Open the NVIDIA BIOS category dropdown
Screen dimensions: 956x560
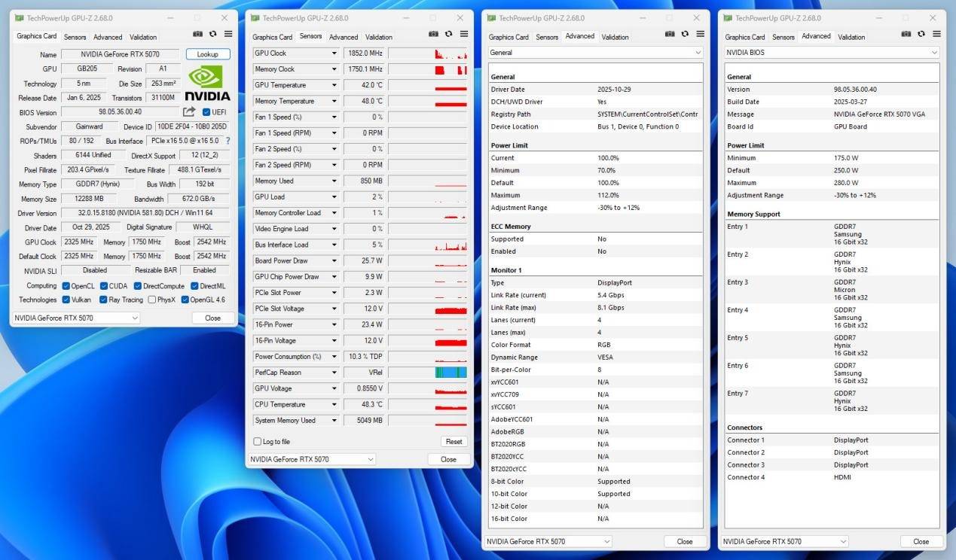(831, 53)
